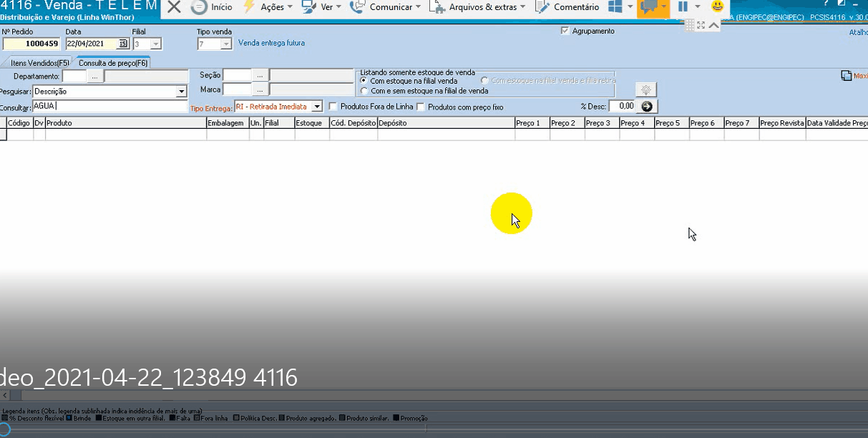The height and width of the screenshot is (438, 868).
Task: Collapse the toolbar with chevron up
Action: click(x=713, y=25)
